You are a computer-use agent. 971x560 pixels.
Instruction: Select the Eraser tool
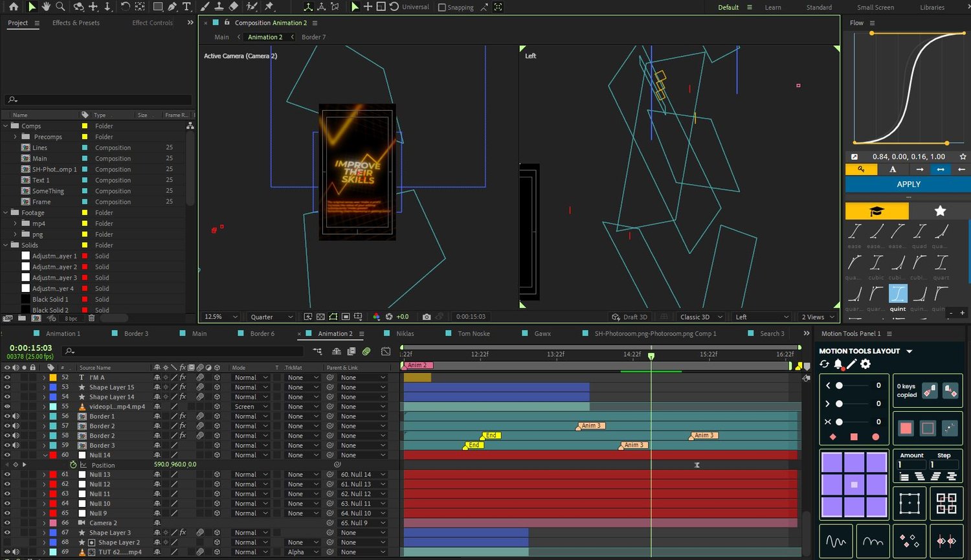tap(234, 6)
